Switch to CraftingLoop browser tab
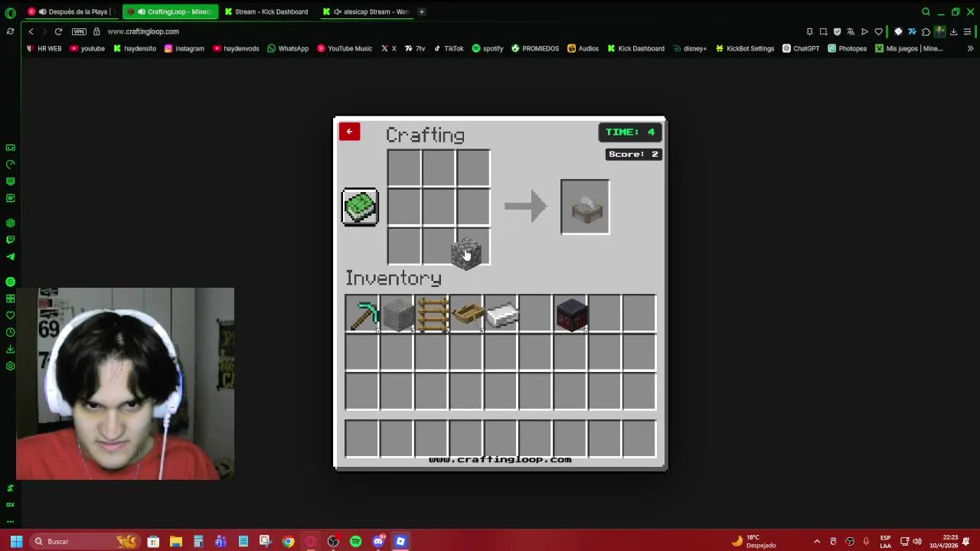Image resolution: width=980 pixels, height=551 pixels. click(170, 11)
